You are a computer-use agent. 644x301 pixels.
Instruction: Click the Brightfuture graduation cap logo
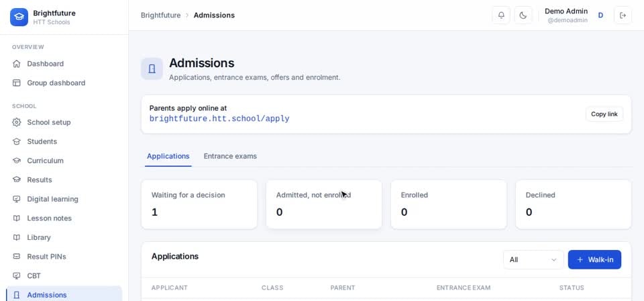(19, 17)
